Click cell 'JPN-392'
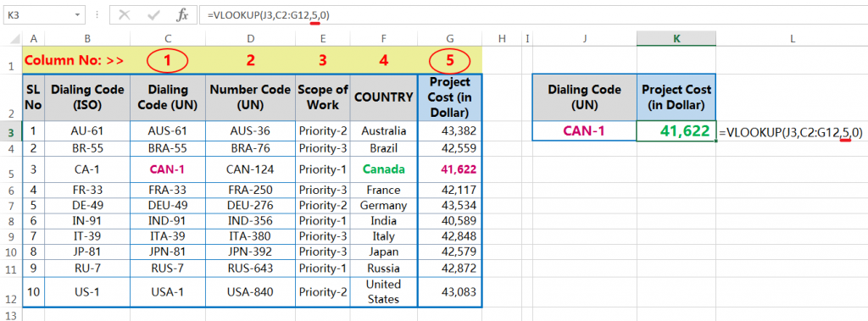Image resolution: width=868 pixels, height=321 pixels. coord(250,252)
